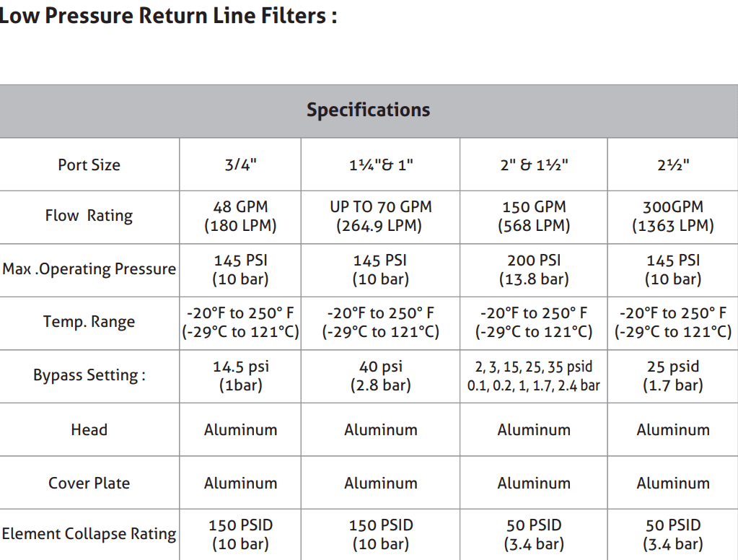
Task: Click the Specifications table header
Action: (x=369, y=111)
